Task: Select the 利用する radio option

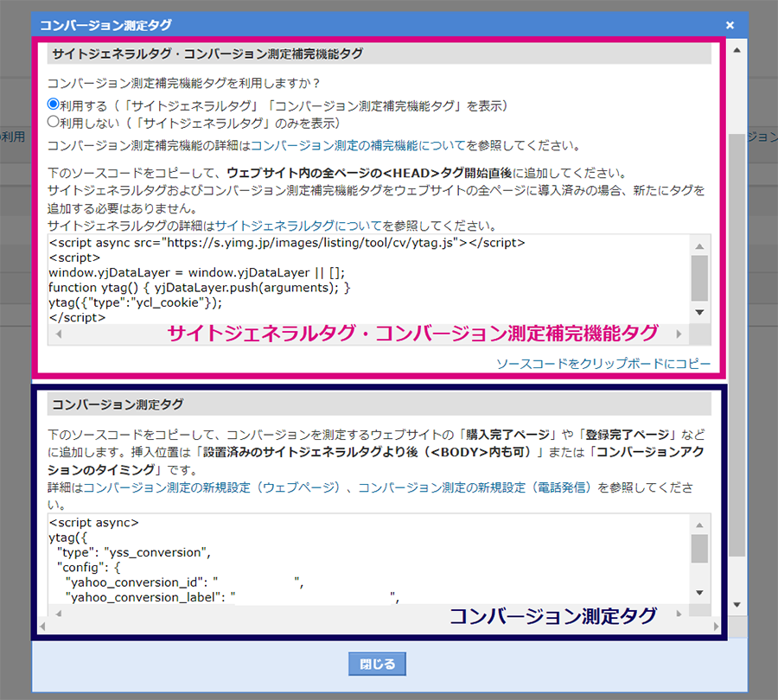Action: [53, 105]
